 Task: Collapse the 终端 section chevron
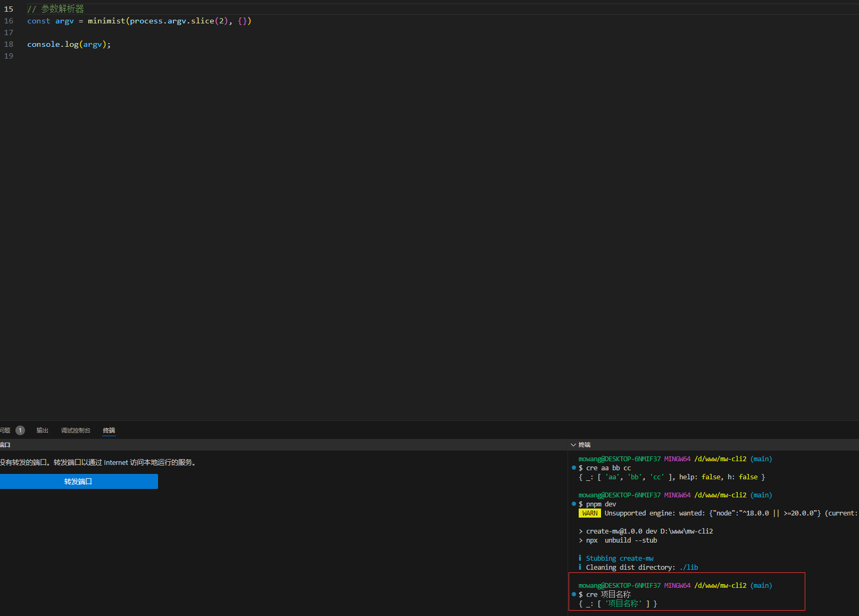coord(573,445)
